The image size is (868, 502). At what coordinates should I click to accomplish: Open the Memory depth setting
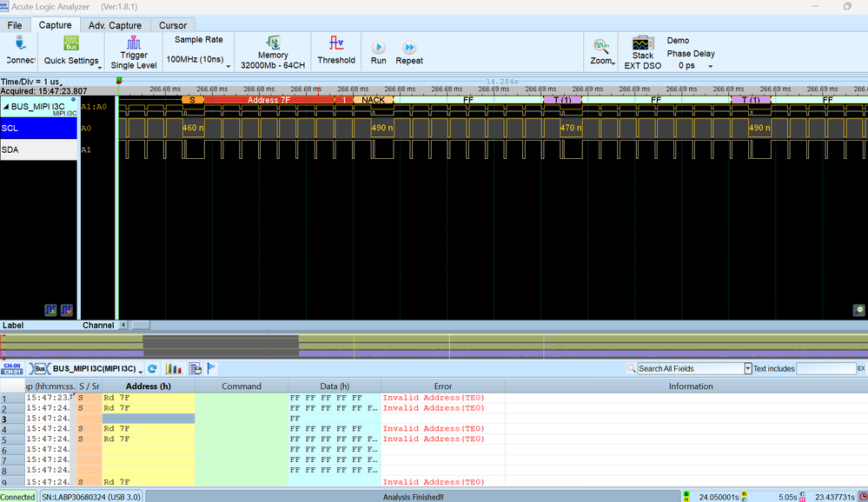coord(272,53)
